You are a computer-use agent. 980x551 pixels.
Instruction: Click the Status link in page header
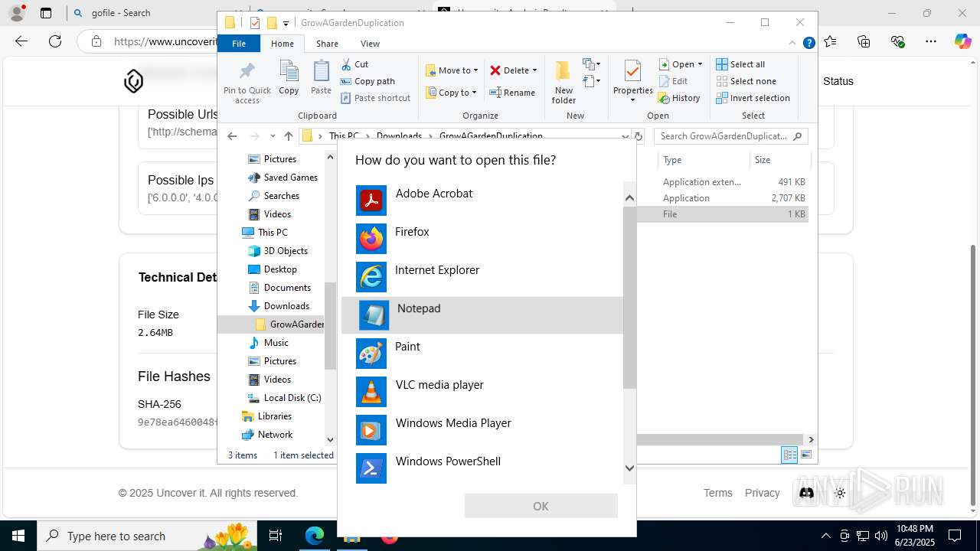(838, 81)
